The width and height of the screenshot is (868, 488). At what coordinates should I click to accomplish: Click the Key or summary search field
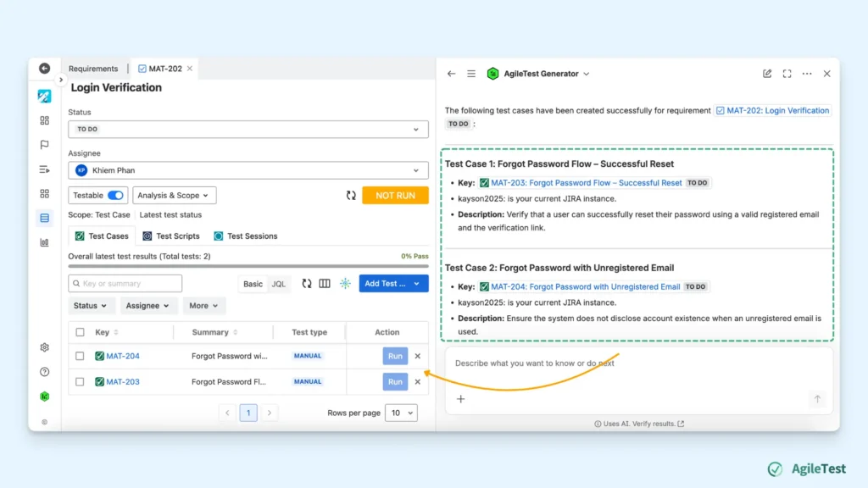125,283
